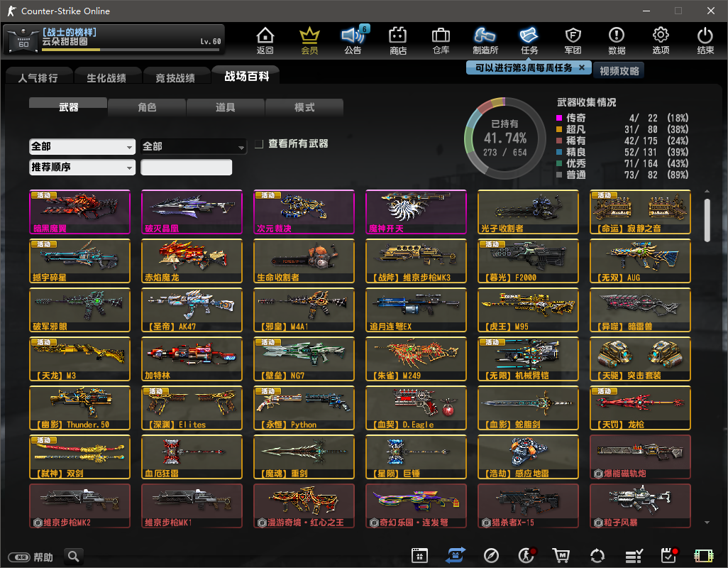Click the blue exchange arrows icon
Viewport: 728px width, 568px height.
(x=456, y=555)
